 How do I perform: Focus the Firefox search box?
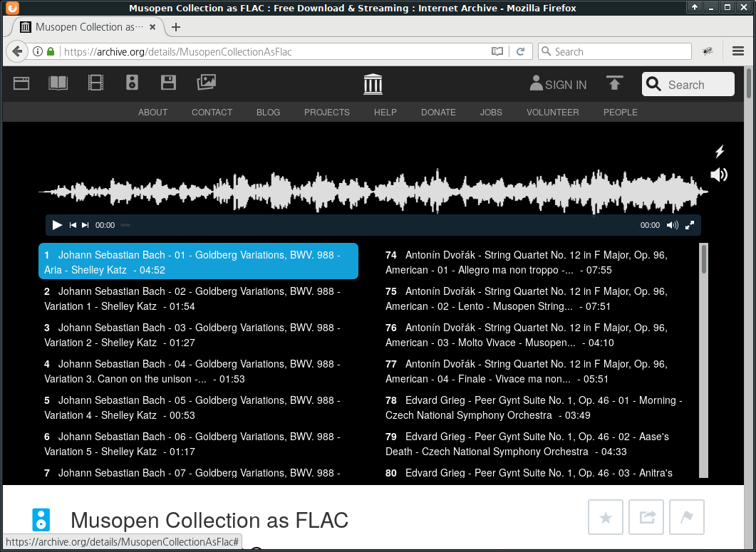click(x=615, y=51)
